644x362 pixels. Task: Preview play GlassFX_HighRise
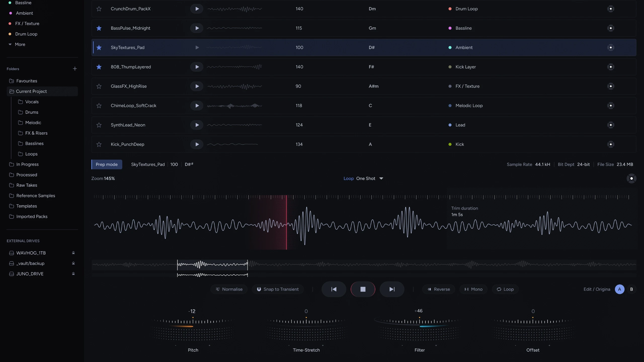point(197,86)
